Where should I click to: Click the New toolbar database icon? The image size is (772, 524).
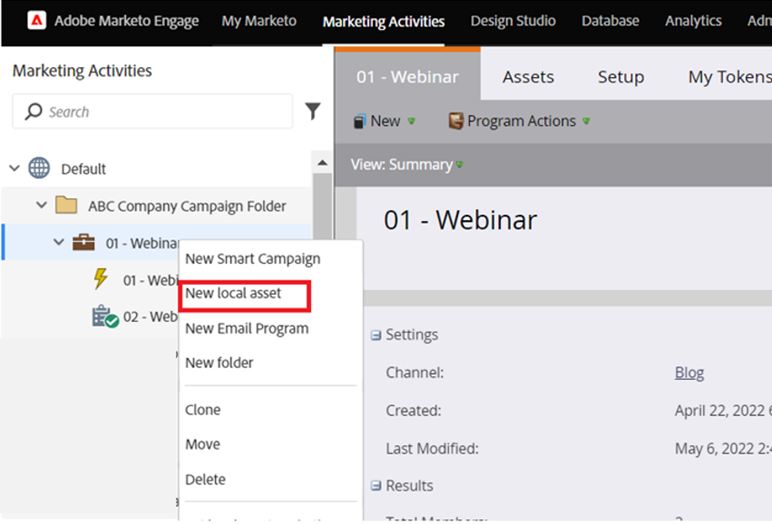click(360, 121)
